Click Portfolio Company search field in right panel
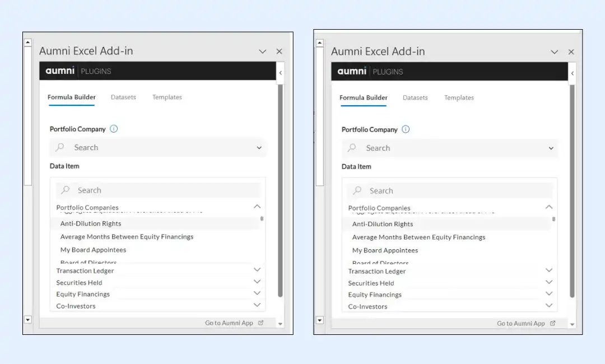605x364 pixels. [449, 148]
